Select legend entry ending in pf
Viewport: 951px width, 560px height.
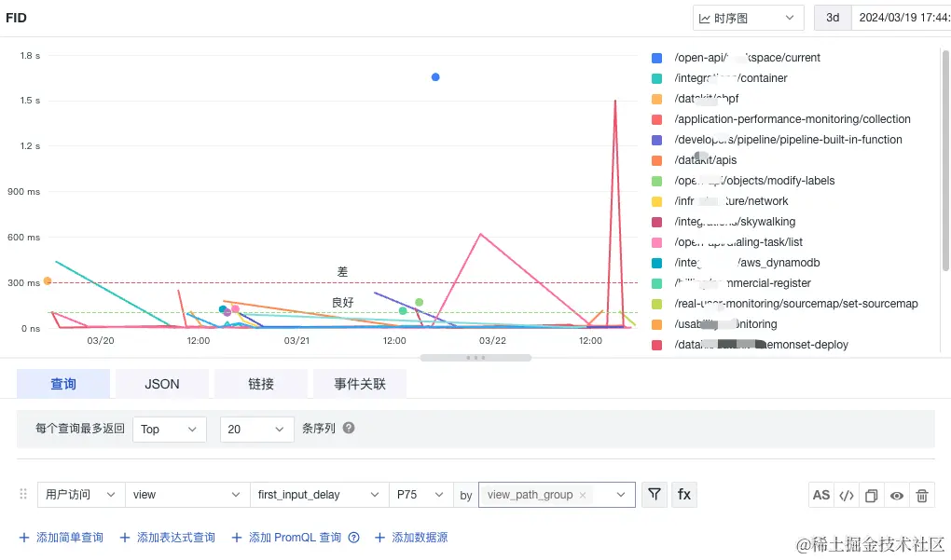pyautogui.click(x=706, y=98)
